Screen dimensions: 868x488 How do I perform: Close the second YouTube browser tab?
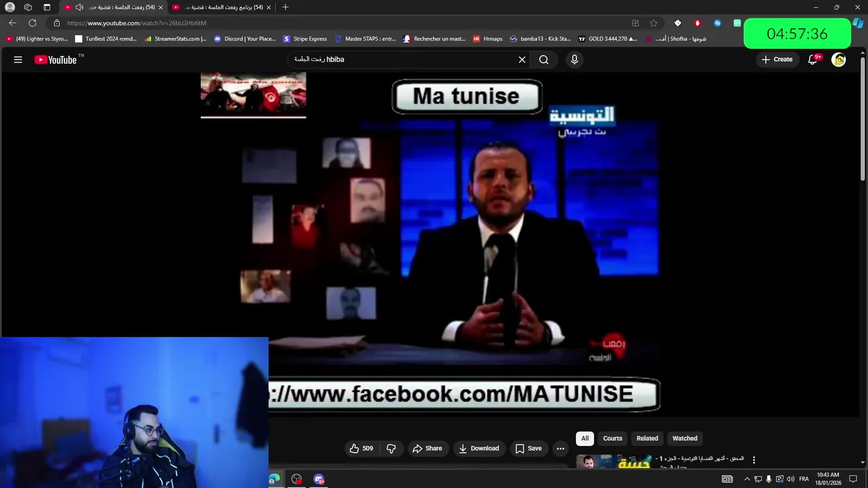tap(269, 7)
